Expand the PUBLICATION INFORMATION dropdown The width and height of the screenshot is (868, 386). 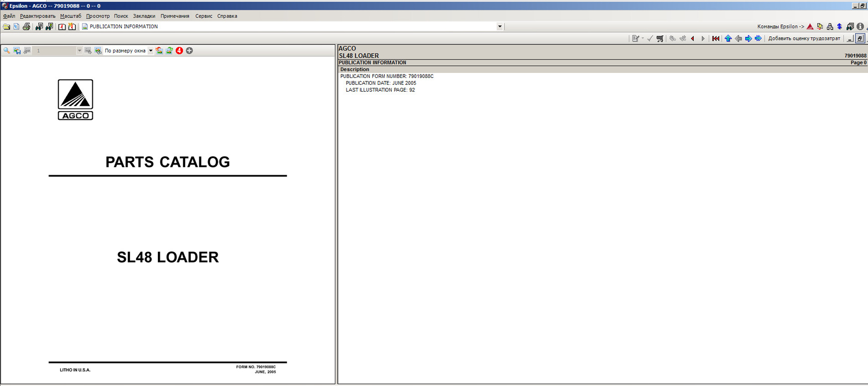tap(500, 27)
